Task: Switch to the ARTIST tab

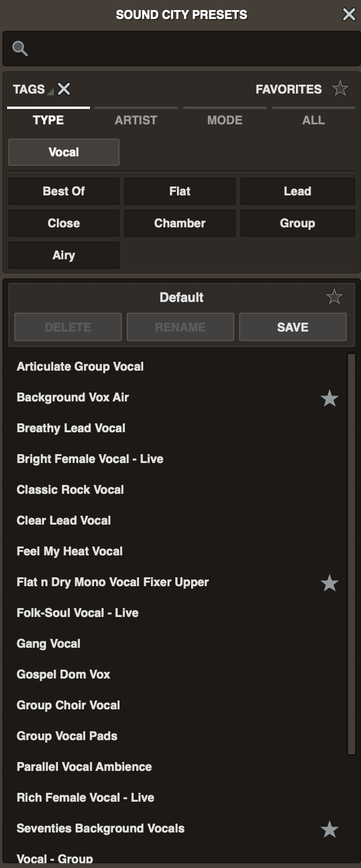Action: [x=136, y=120]
